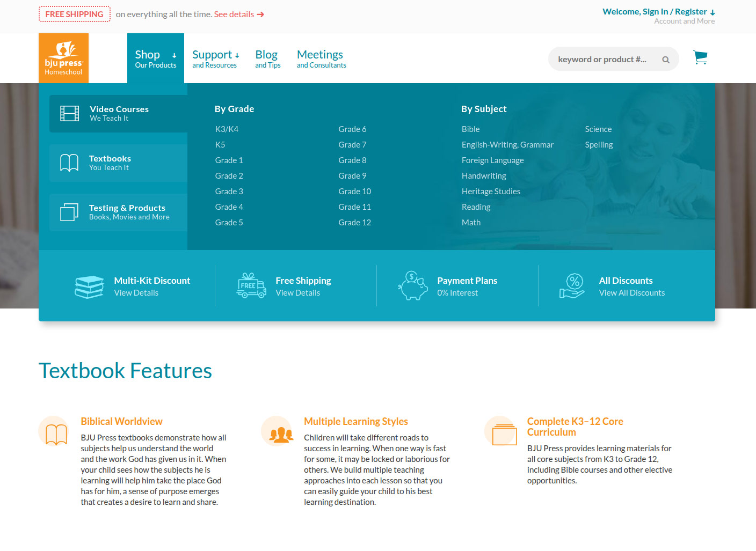Click the red arrow after See details

pos(260,14)
